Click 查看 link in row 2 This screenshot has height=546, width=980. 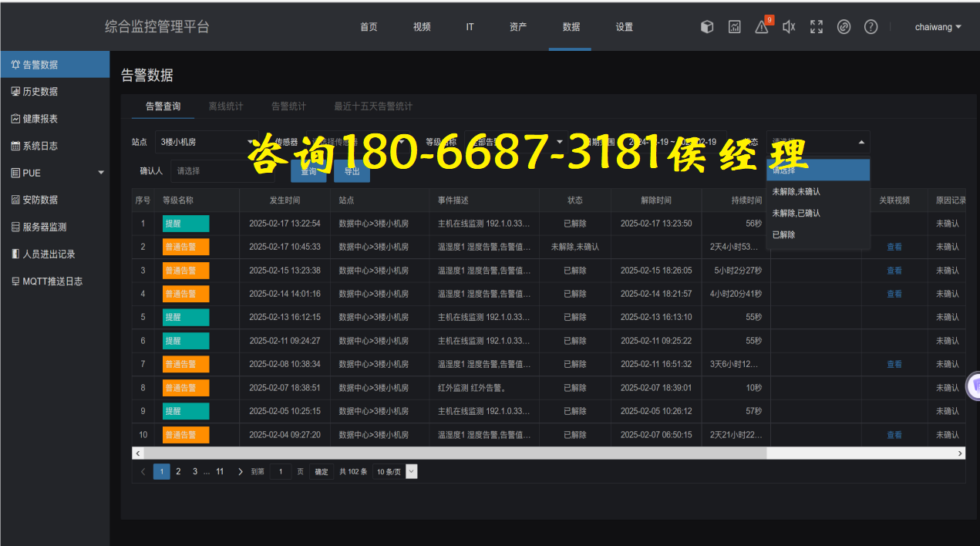(894, 247)
